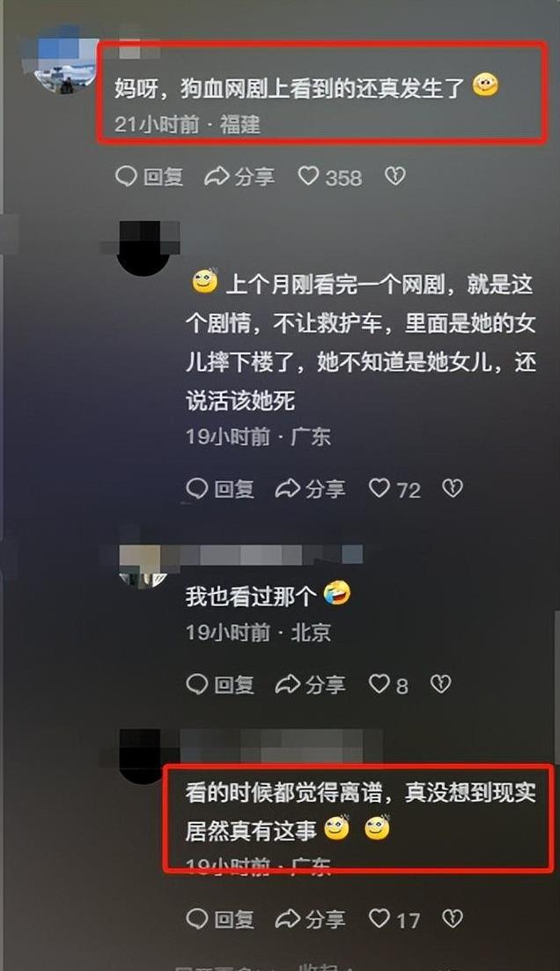Like the comment with 72 likes
The image size is (560, 971).
[x=394, y=489]
